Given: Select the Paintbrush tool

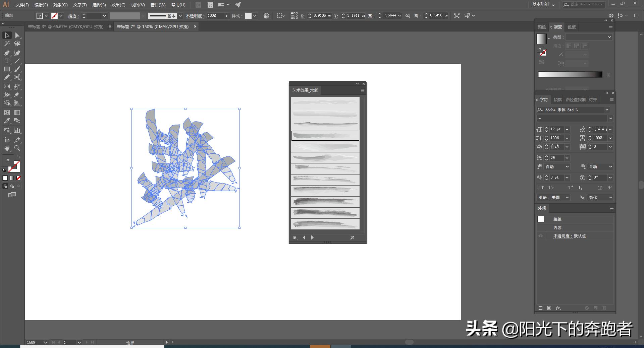Looking at the screenshot, I should [x=17, y=69].
